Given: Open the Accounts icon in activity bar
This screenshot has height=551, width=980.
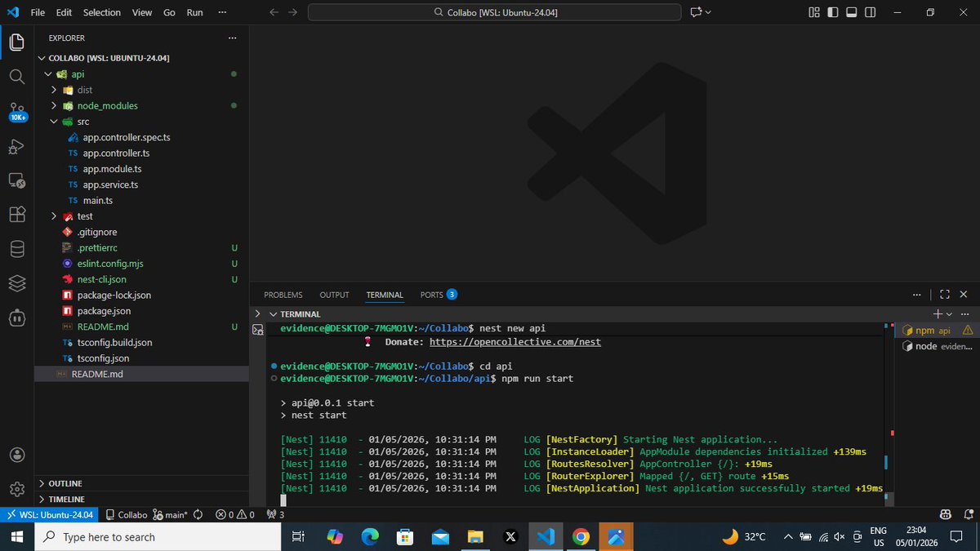Looking at the screenshot, I should 17,455.
